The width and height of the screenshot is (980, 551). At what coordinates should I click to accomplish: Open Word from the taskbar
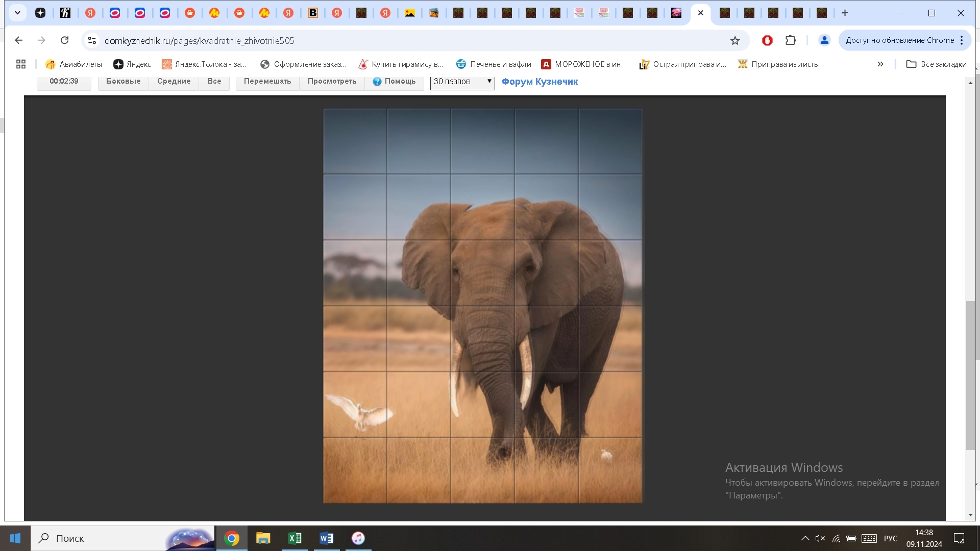tap(327, 538)
